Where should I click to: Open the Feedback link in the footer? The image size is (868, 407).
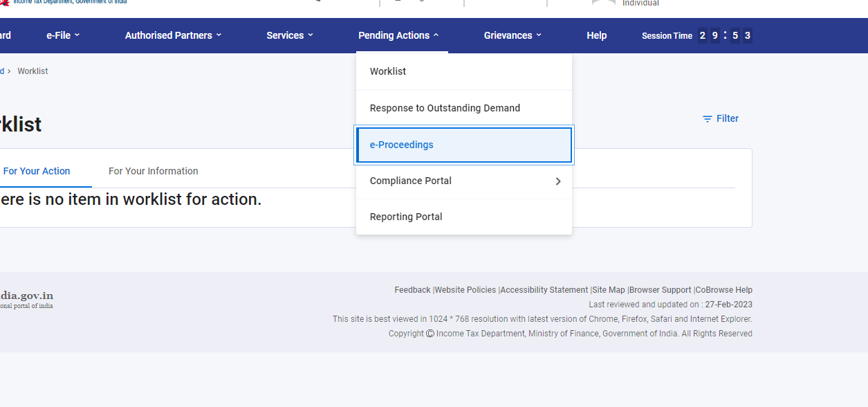[x=412, y=290]
